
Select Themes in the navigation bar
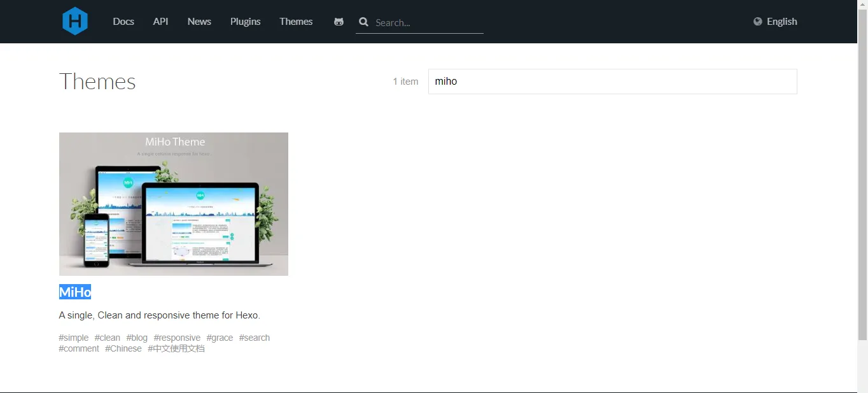296,22
